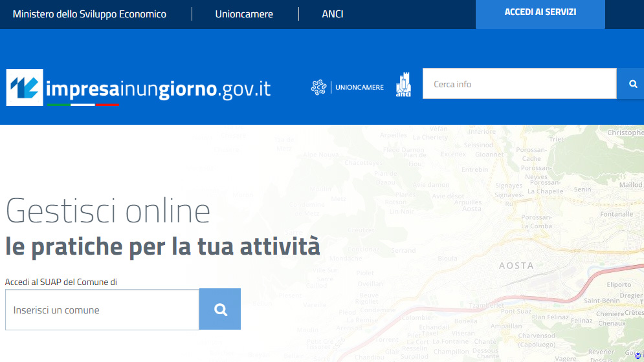Click the ACCEDI AI SERVIZI button
The width and height of the screenshot is (644, 362).
[x=540, y=14]
